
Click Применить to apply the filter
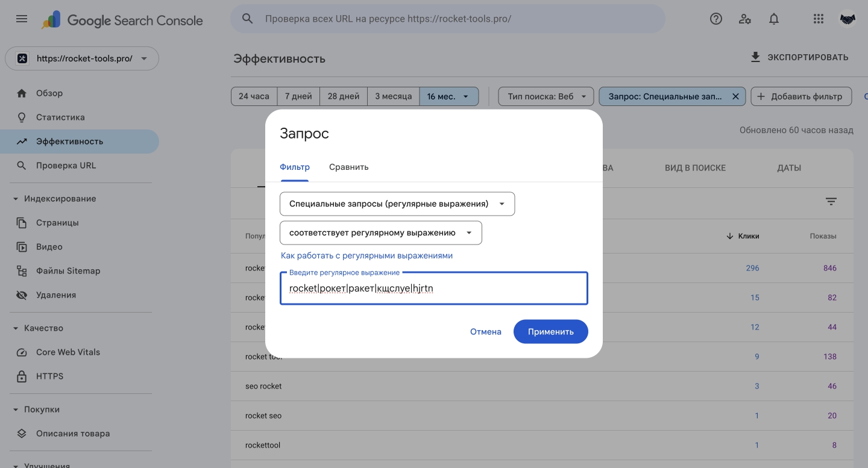pyautogui.click(x=551, y=331)
